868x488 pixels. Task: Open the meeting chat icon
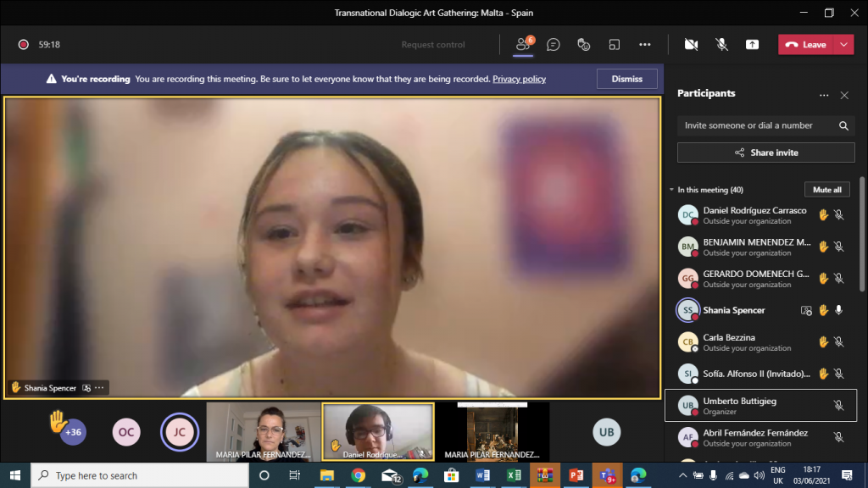pos(554,45)
